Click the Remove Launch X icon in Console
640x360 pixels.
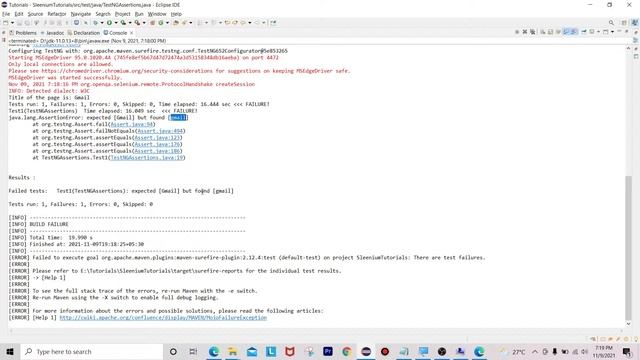(x=525, y=31)
